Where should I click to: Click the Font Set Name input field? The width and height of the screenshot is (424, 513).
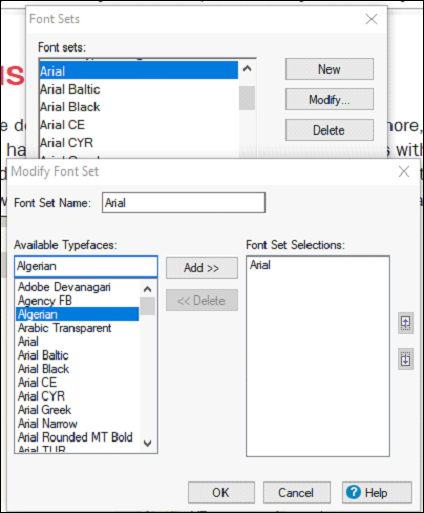click(x=184, y=202)
